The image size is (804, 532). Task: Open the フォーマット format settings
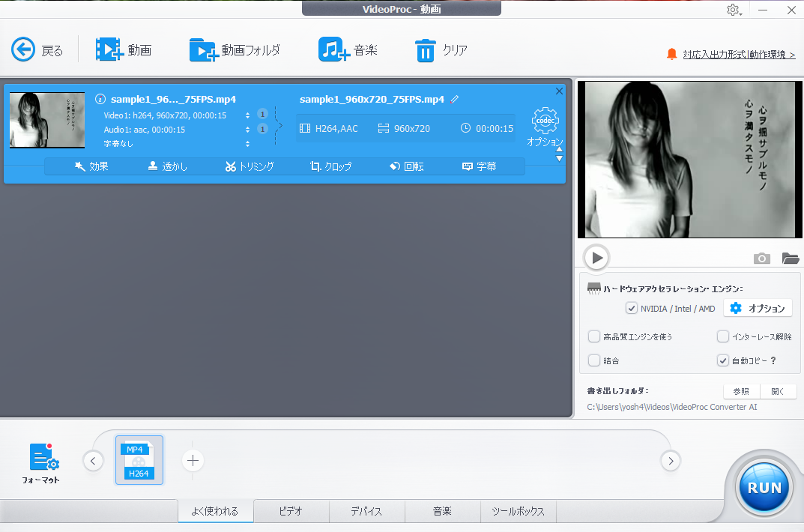(x=41, y=463)
